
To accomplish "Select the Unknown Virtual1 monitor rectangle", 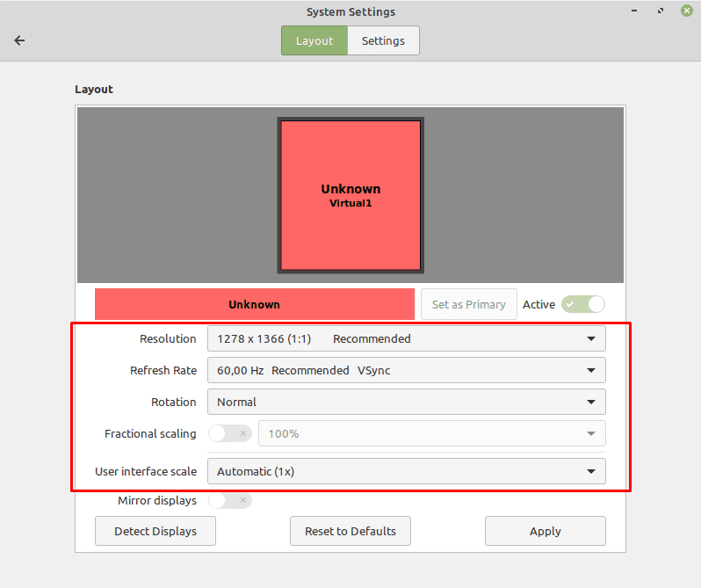I will pos(350,195).
